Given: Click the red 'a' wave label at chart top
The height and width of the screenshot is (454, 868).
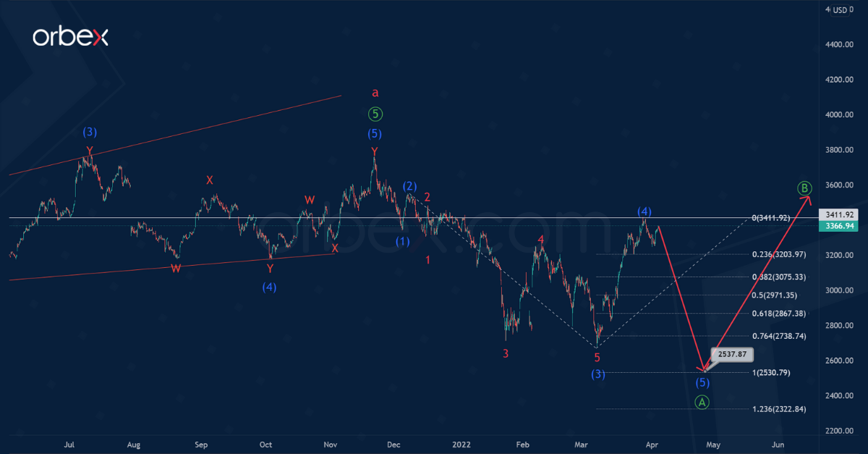Looking at the screenshot, I should coord(374,92).
